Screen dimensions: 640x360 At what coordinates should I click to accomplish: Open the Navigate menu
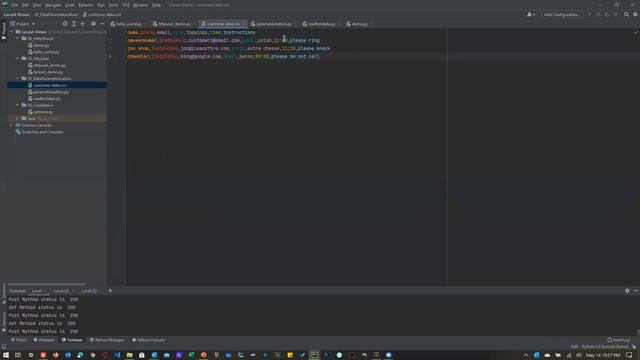(x=53, y=5)
